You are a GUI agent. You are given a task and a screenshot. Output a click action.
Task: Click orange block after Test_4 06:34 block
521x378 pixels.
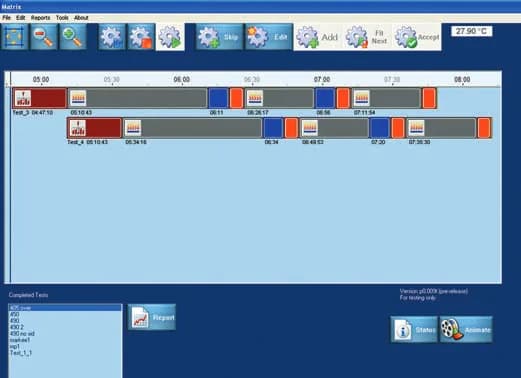click(291, 128)
